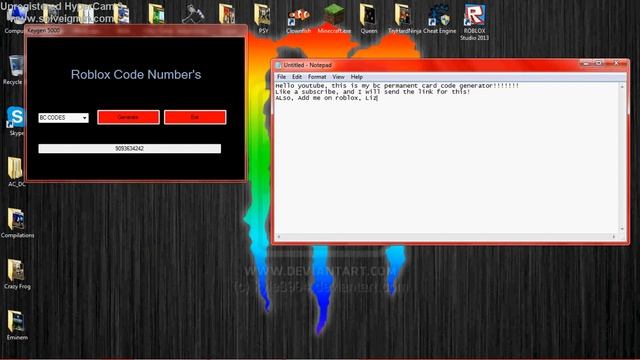Open Notepad's Format menu
This screenshot has height=360, width=640.
317,77
